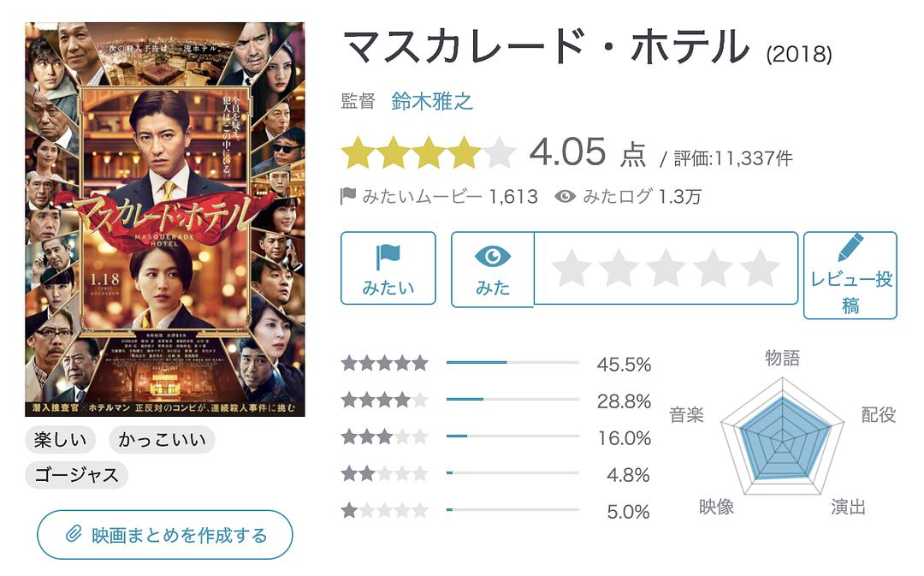Viewport: 924px width, 576px height.
Task: Select the second rating star
Action: tap(619, 269)
